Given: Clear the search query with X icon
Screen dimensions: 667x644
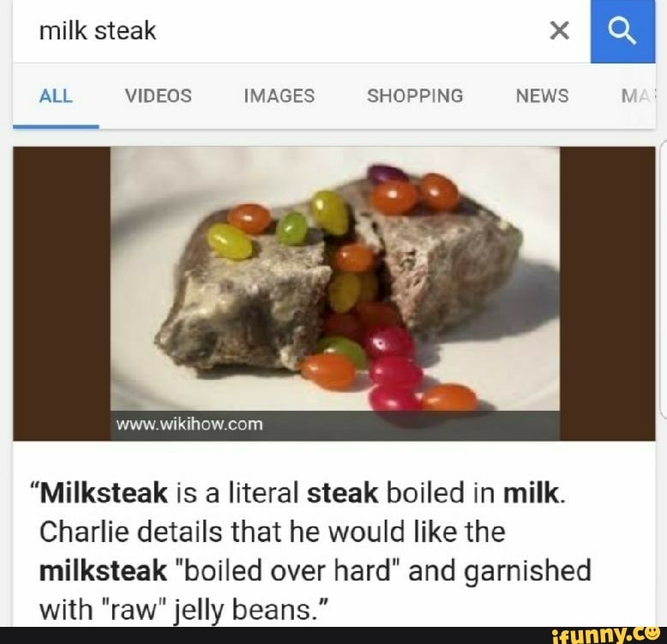Looking at the screenshot, I should [x=559, y=31].
